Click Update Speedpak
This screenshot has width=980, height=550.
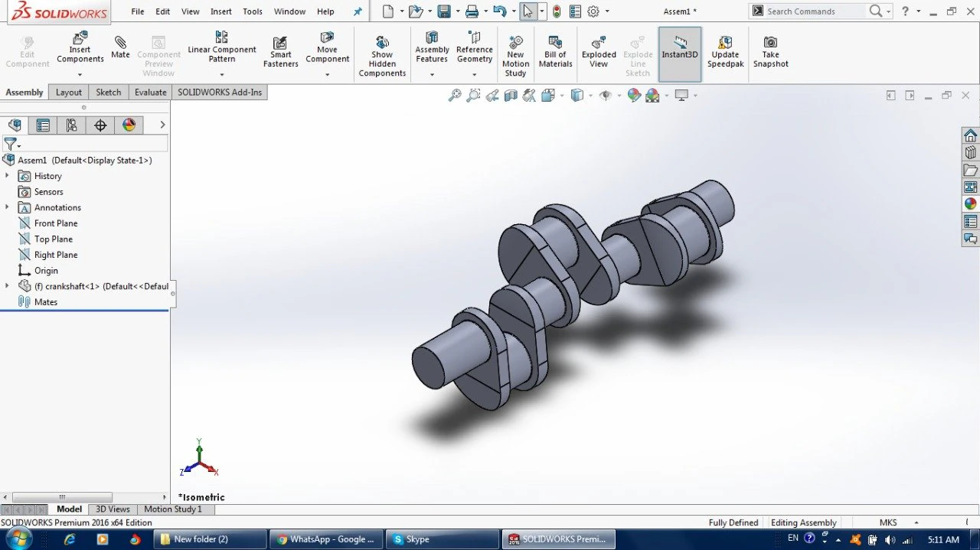tap(725, 51)
